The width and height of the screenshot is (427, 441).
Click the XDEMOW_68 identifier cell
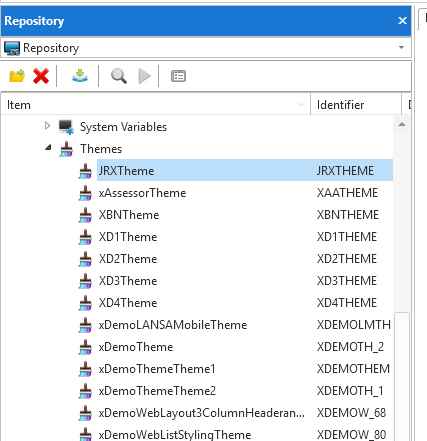(x=351, y=413)
